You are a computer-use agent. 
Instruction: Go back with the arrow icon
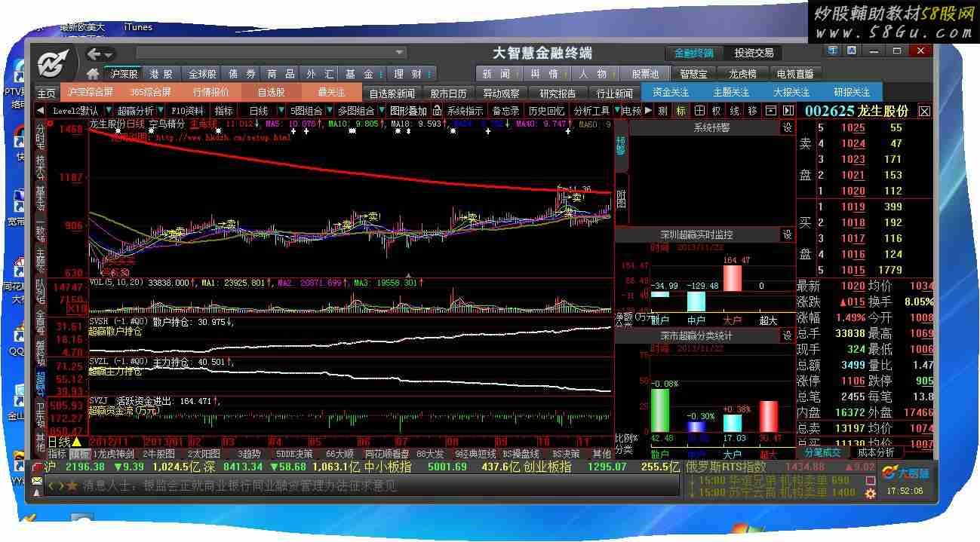[x=94, y=54]
